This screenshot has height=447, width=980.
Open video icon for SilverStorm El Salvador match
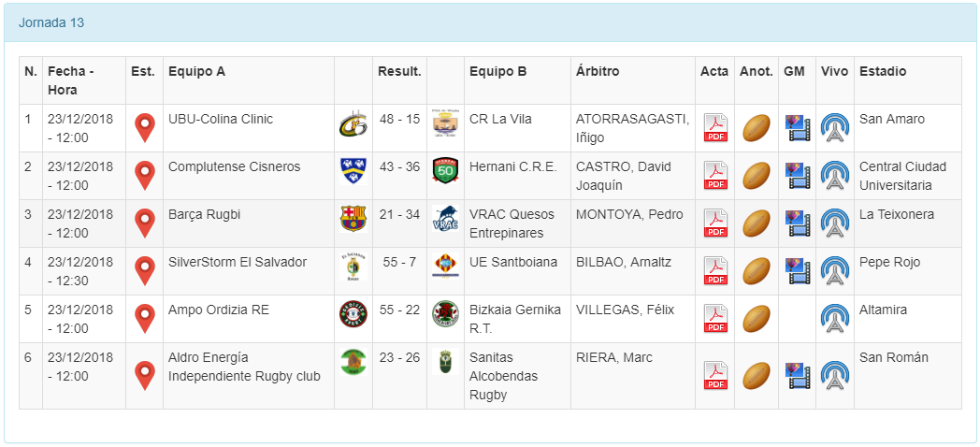pyautogui.click(x=798, y=270)
